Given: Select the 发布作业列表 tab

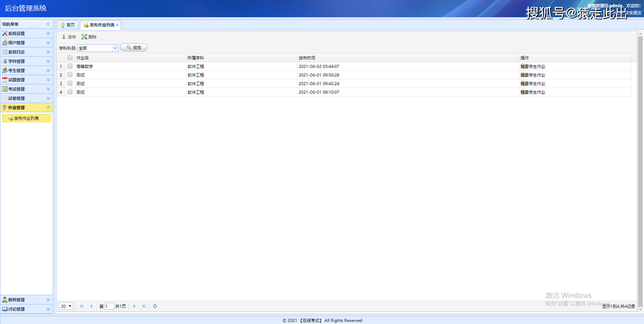Looking at the screenshot, I should [x=100, y=25].
